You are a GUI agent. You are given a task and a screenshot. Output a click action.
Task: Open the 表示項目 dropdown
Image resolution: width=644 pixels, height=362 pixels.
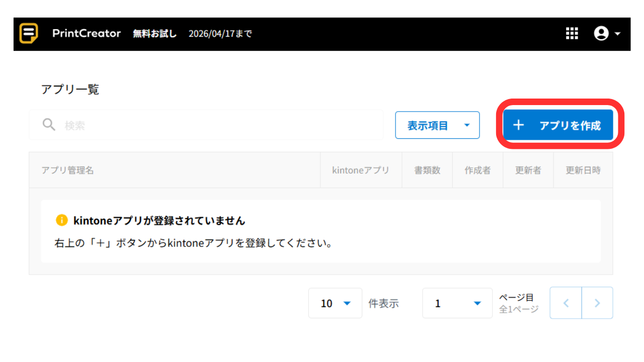437,125
